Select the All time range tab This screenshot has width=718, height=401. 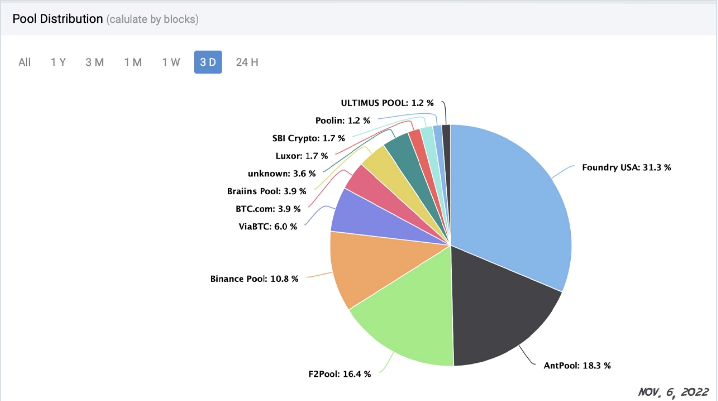(x=25, y=62)
